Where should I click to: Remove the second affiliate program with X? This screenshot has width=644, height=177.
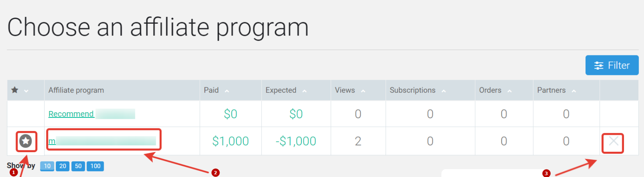[613, 141]
